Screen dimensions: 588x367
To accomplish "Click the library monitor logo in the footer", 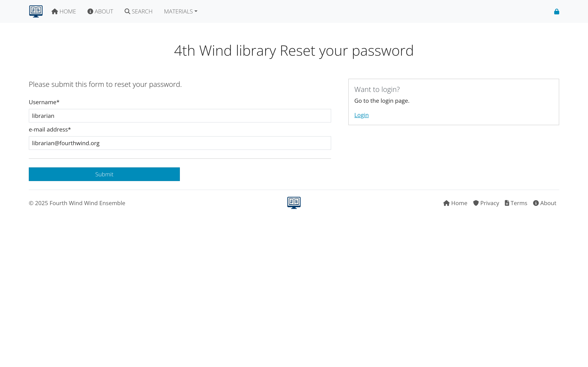I will coord(294,203).
